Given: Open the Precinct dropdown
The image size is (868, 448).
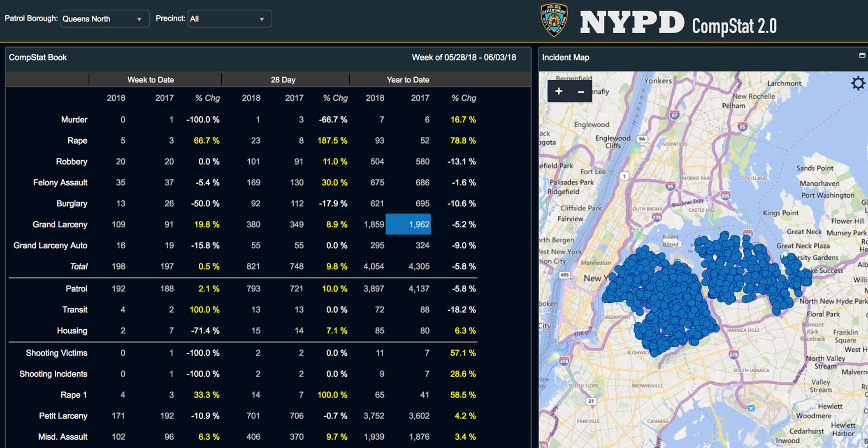Looking at the screenshot, I should [x=230, y=19].
